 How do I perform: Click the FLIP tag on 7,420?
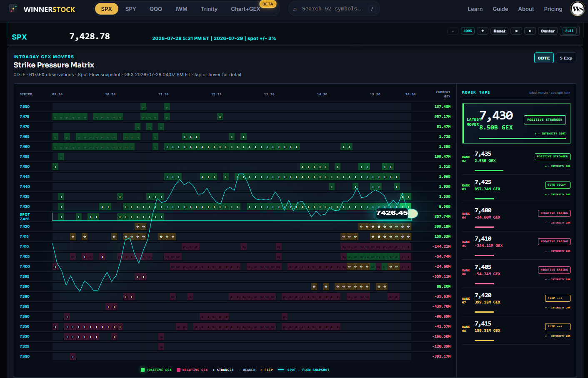point(558,298)
